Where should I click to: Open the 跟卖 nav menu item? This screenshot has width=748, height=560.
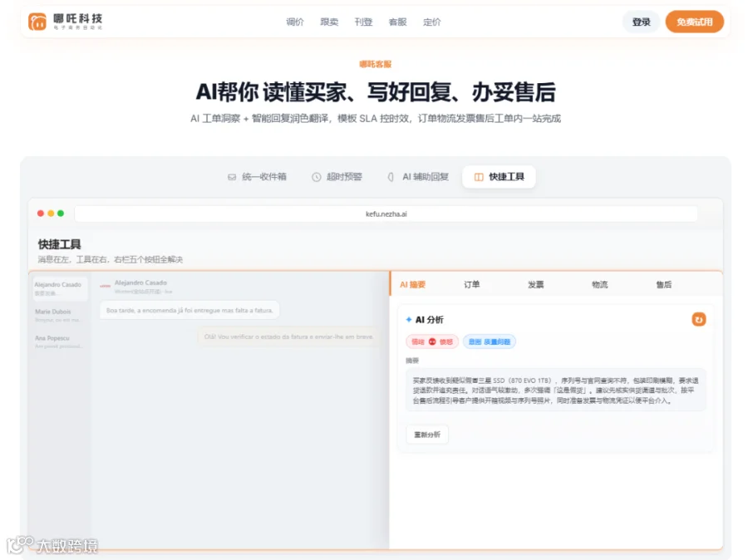pyautogui.click(x=329, y=22)
